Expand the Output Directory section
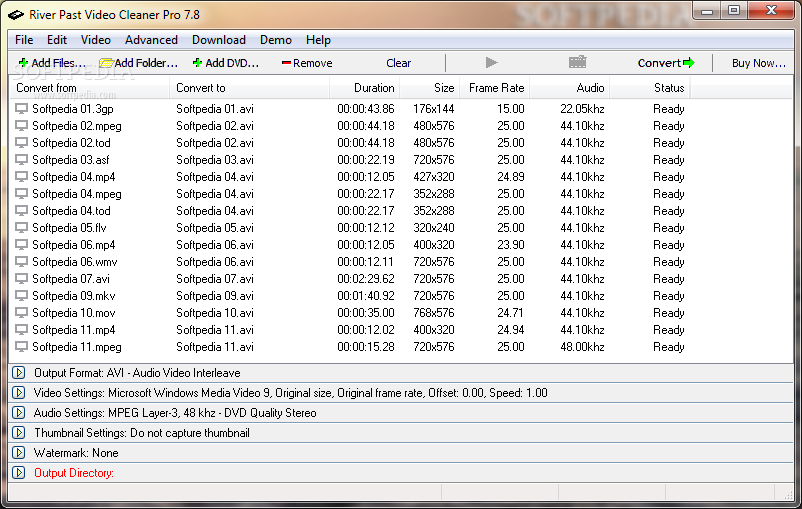This screenshot has height=509, width=802. tap(19, 472)
